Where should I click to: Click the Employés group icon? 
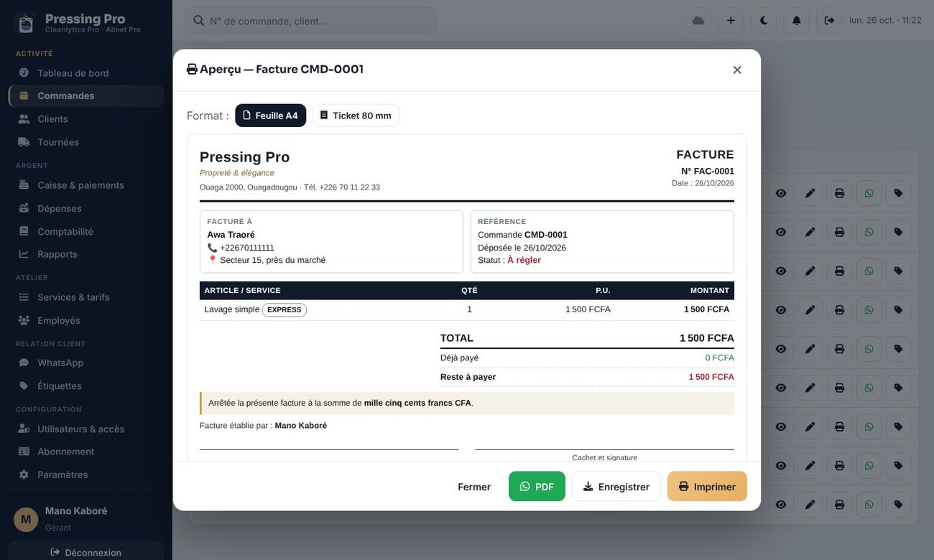point(24,319)
